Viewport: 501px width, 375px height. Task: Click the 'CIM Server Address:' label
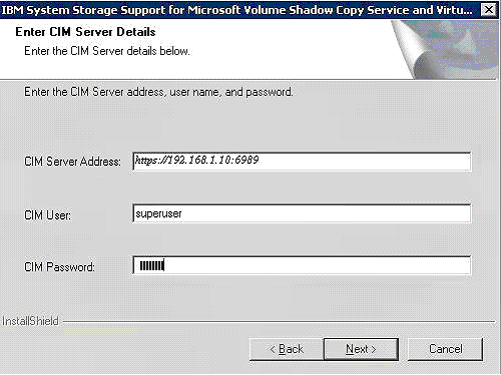click(72, 162)
